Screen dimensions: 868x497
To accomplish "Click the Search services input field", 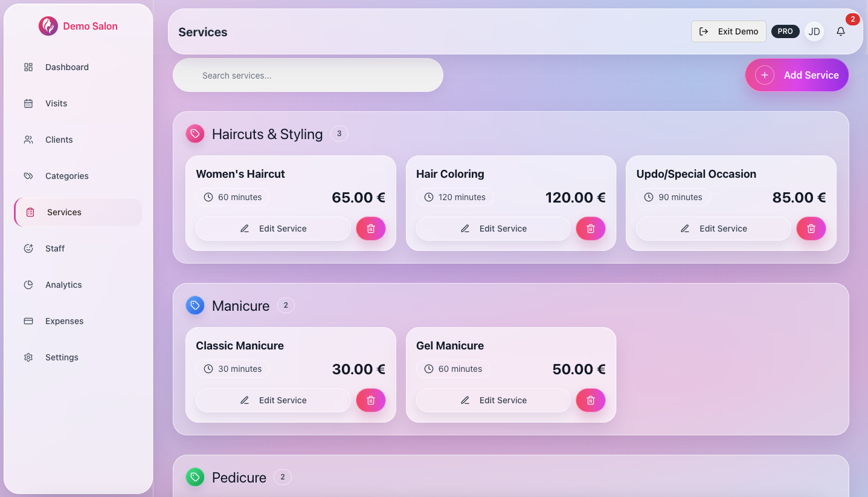I will 308,76.
